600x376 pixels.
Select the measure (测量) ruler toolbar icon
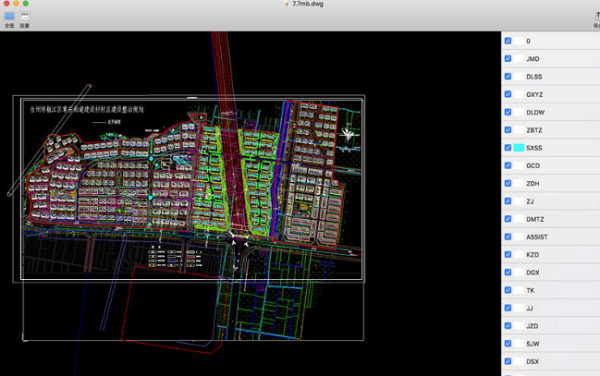click(x=24, y=16)
